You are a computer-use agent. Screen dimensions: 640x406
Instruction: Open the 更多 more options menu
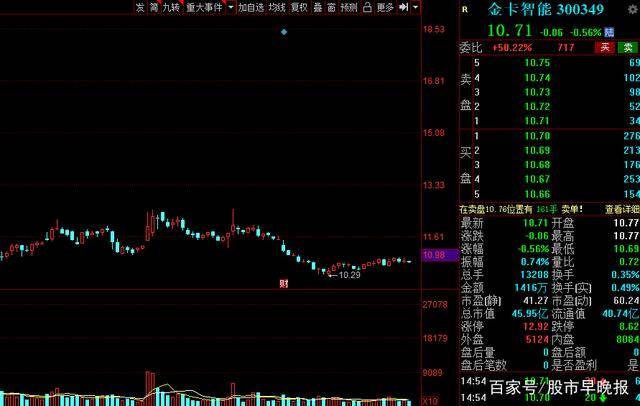(385, 7)
